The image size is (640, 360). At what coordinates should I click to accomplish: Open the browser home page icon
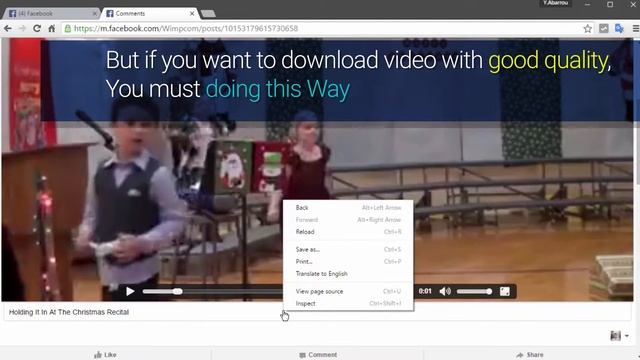click(x=51, y=29)
